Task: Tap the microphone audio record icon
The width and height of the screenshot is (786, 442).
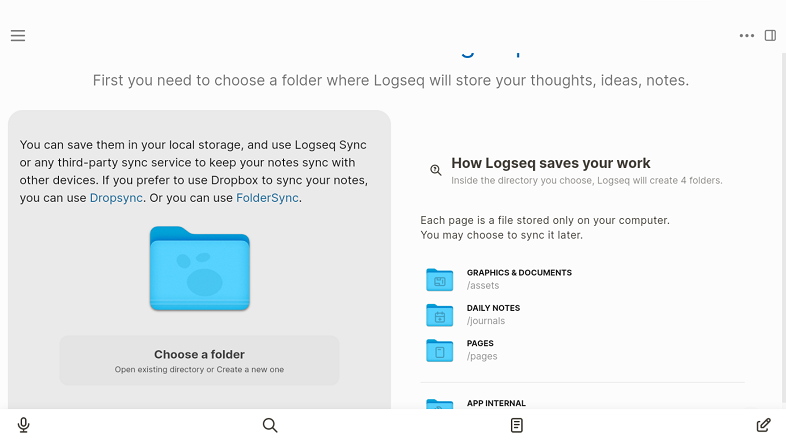Action: pyautogui.click(x=24, y=425)
